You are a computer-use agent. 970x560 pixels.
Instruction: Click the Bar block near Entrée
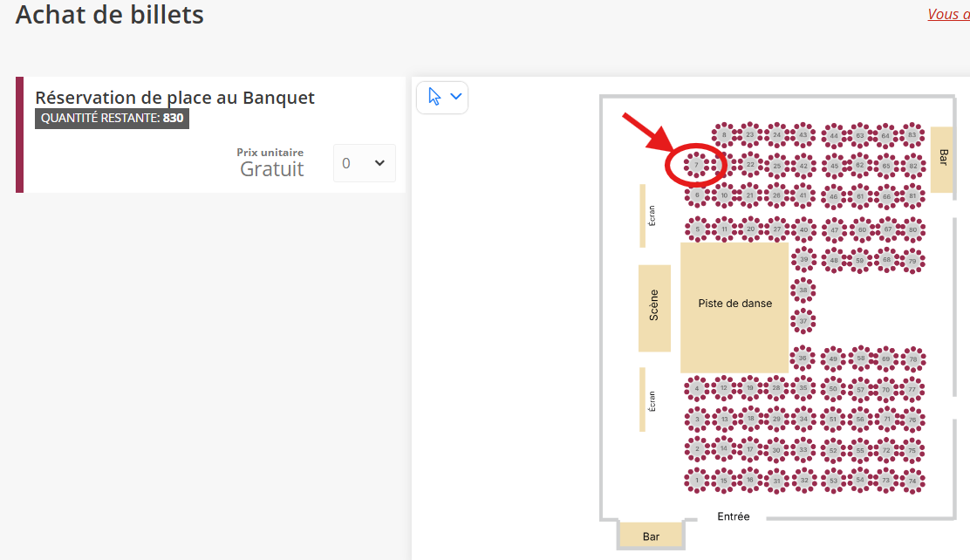[651, 535]
